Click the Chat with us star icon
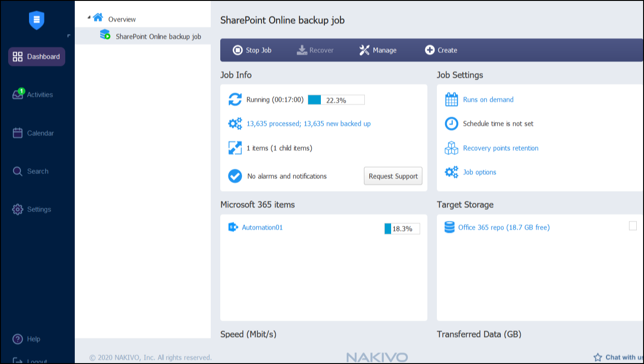The image size is (644, 364). pos(598,357)
